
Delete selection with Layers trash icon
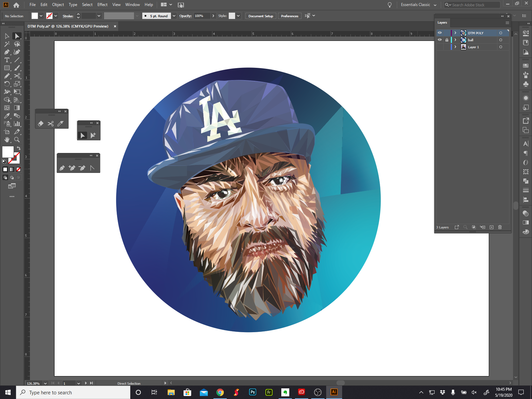pyautogui.click(x=500, y=227)
